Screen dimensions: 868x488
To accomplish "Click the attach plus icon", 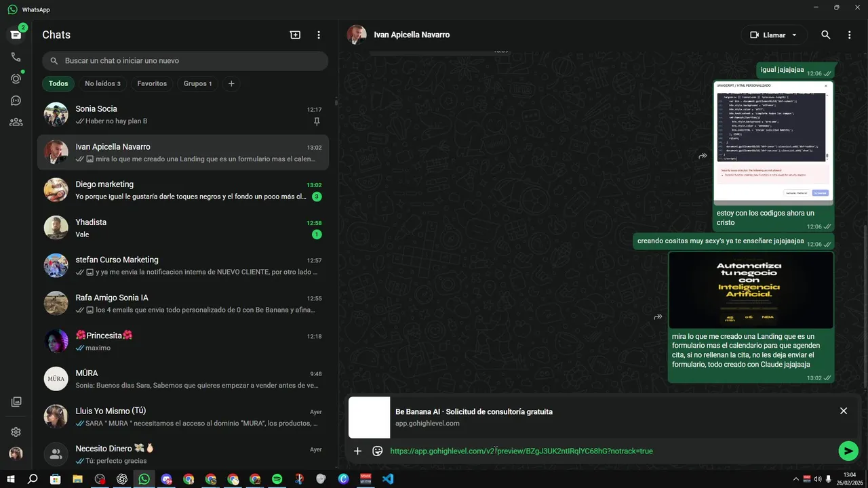I will click(357, 451).
